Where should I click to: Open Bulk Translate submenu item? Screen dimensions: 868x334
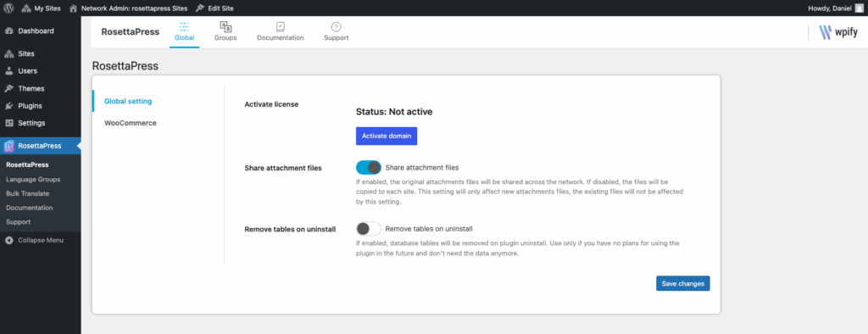coord(28,194)
